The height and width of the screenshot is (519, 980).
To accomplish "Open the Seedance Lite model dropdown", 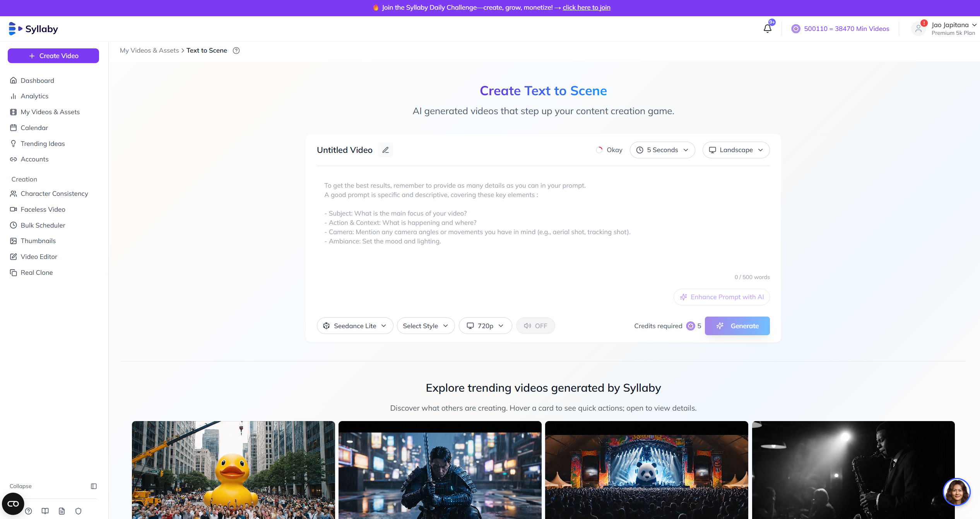I will tap(354, 325).
